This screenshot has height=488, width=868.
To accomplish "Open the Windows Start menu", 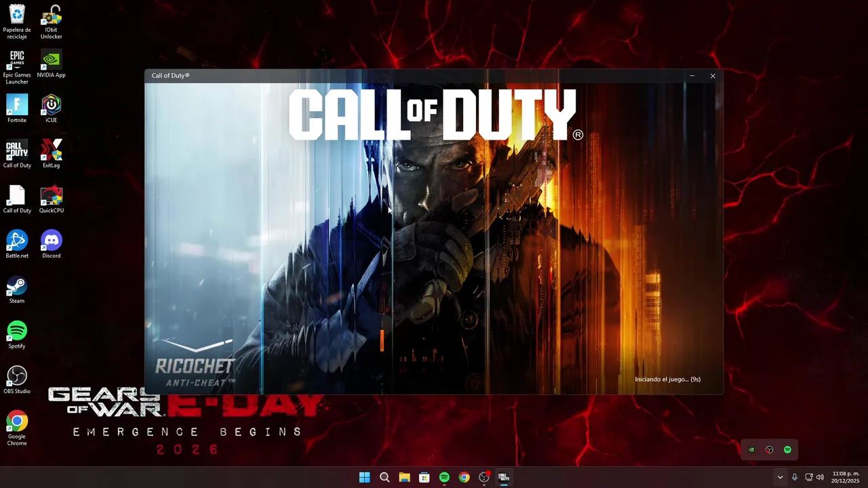I will click(365, 477).
